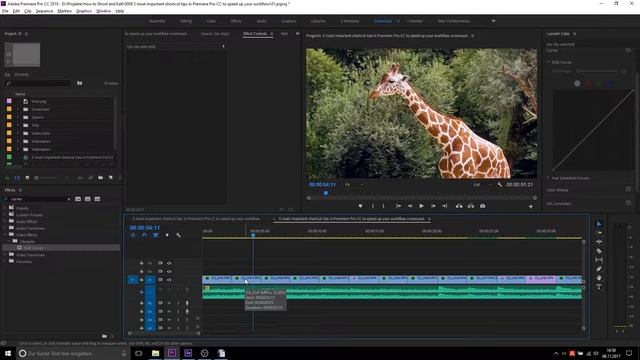Switch Project panel to Icon View
Viewport: 640px width, 360px height.
pyautogui.click(x=27, y=178)
